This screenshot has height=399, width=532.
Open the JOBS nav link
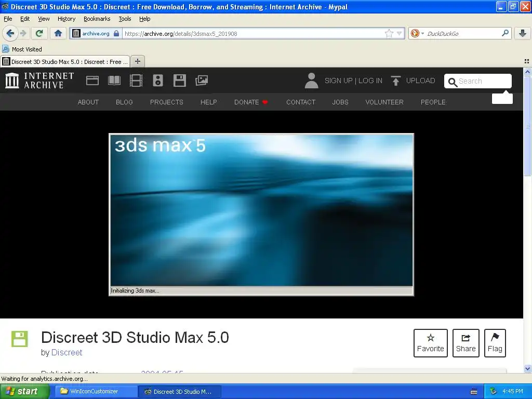340,102
